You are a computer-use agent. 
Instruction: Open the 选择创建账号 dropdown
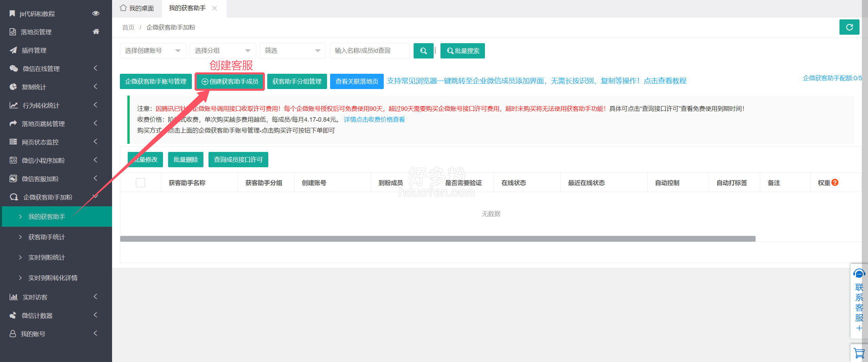[x=153, y=51]
